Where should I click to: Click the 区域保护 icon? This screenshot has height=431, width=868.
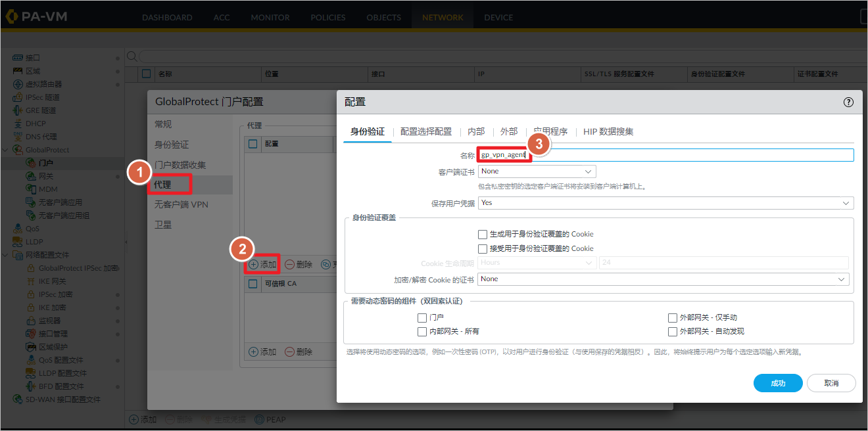(x=31, y=347)
